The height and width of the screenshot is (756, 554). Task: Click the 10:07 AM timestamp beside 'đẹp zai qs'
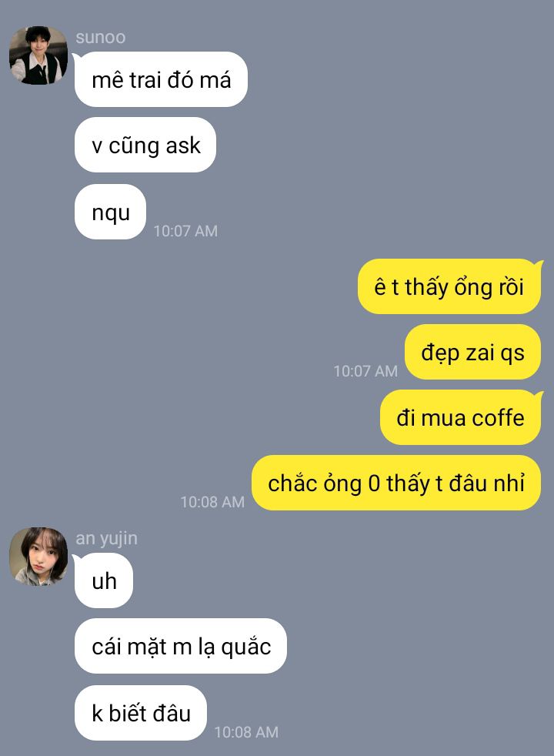coord(365,371)
